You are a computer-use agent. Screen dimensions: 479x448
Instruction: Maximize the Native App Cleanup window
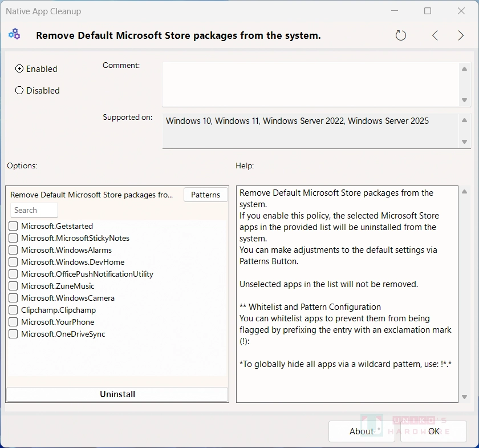coord(428,11)
